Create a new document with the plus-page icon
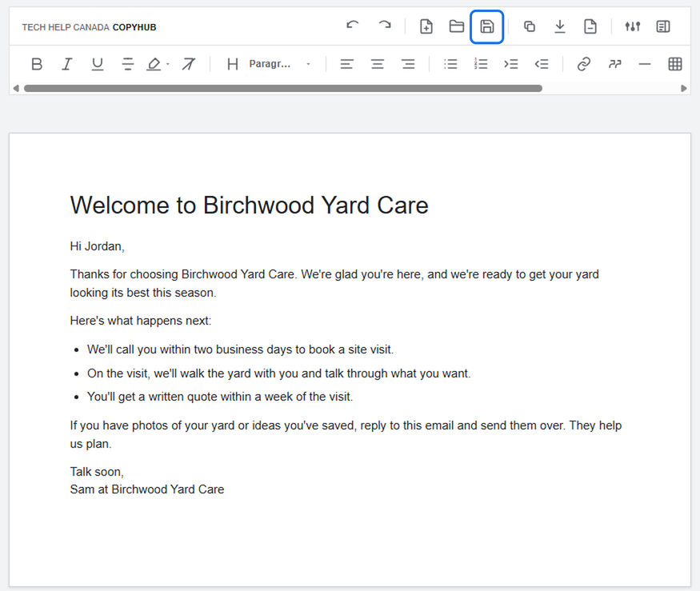 [426, 26]
